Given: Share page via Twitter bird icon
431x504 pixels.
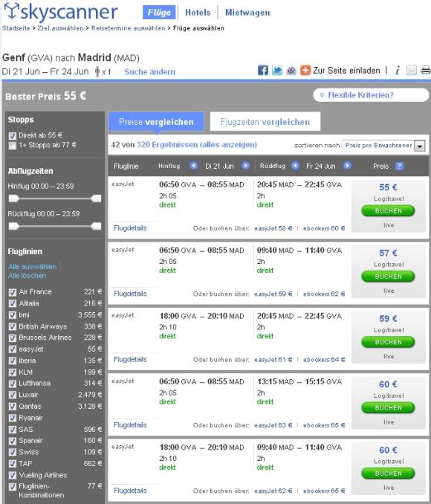Looking at the screenshot, I should [x=277, y=71].
